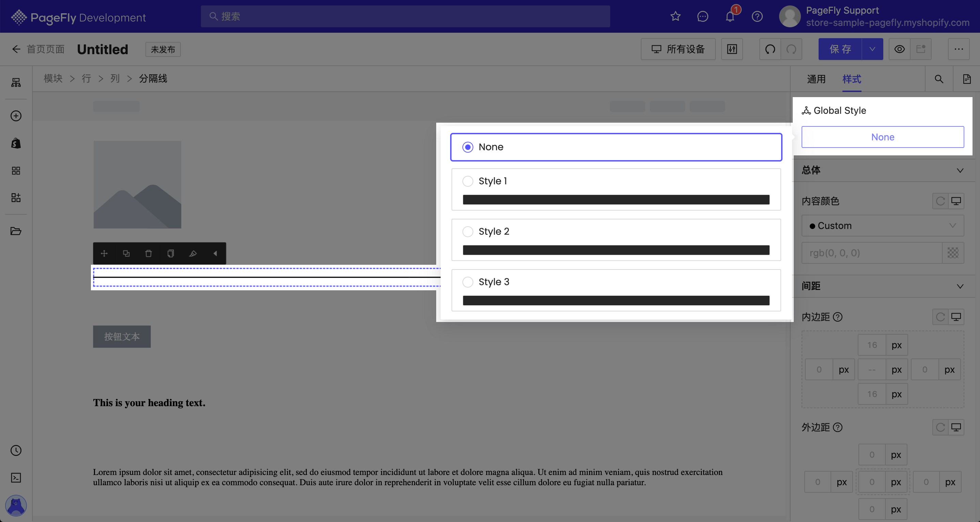Click the rgb(0, 0, 0) color input
980x522 pixels.
[x=872, y=253]
